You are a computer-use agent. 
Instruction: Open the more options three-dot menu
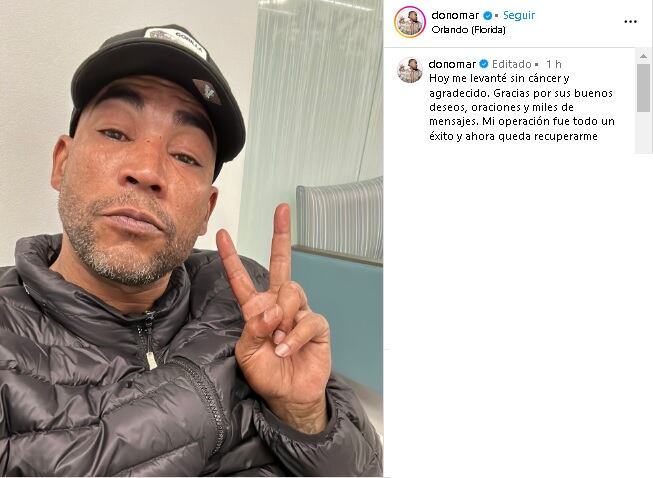click(x=630, y=22)
